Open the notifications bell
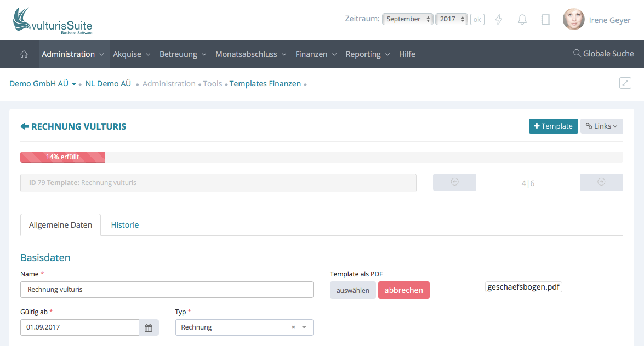This screenshot has height=346, width=644. [x=522, y=19]
